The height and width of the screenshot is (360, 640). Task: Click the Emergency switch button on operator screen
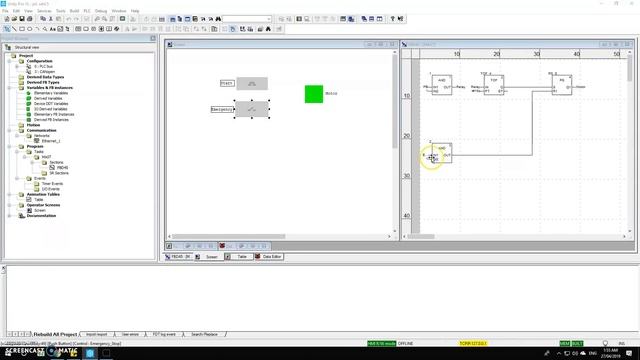(252, 109)
